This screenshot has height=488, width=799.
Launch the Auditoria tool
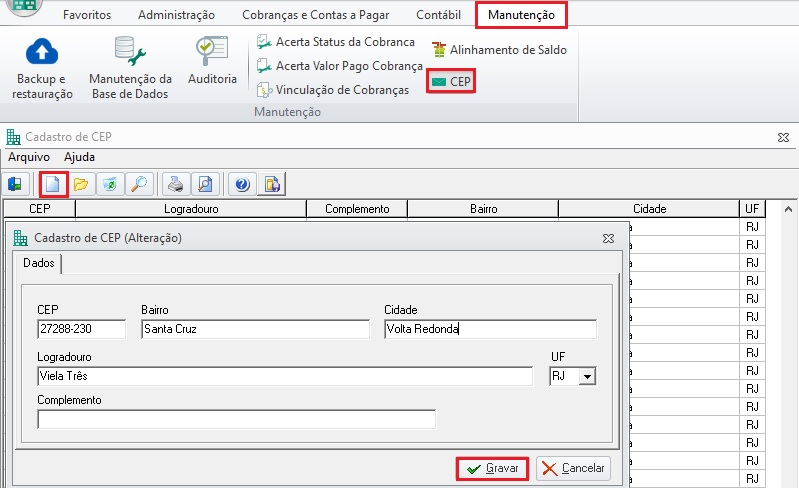[212, 60]
